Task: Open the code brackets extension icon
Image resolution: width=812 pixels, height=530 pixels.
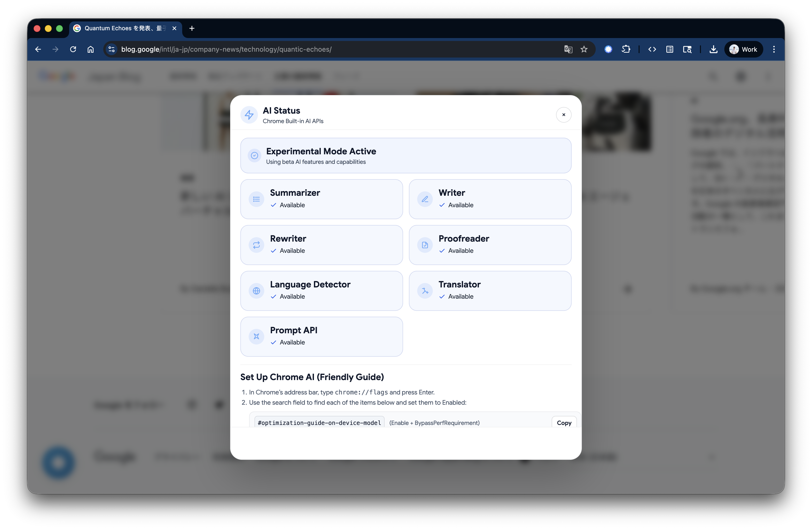Action: [652, 49]
